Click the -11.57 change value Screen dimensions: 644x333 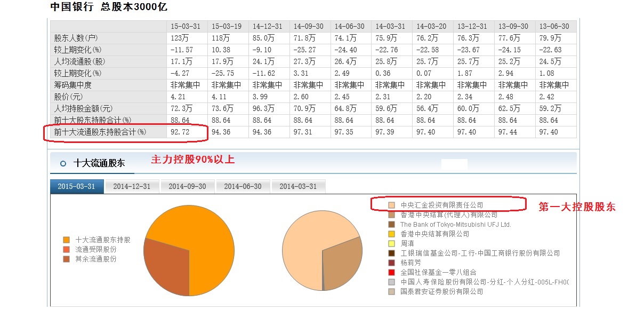181,50
